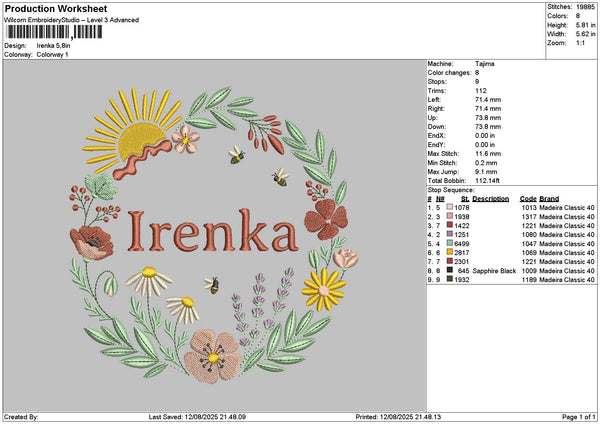This screenshot has height=424, width=600.
Task: Pick the Sapphire Black color swatch
Action: click(451, 271)
